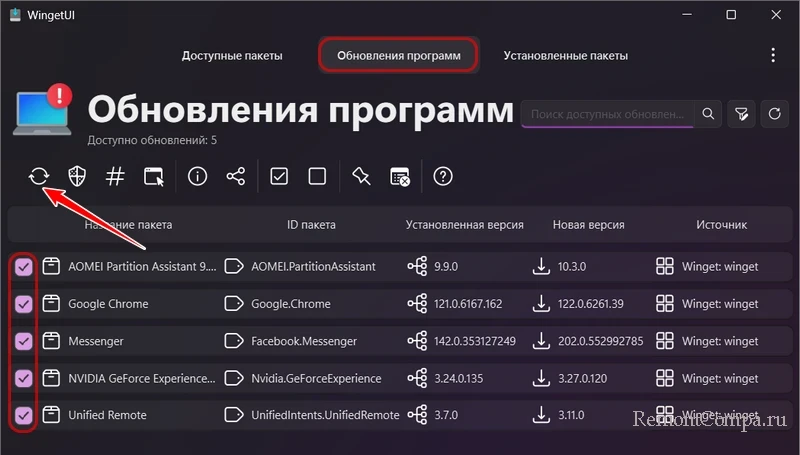This screenshot has height=455, width=800.
Task: Click the Nvidia.GeForceExperience package ID
Action: pyautogui.click(x=316, y=378)
